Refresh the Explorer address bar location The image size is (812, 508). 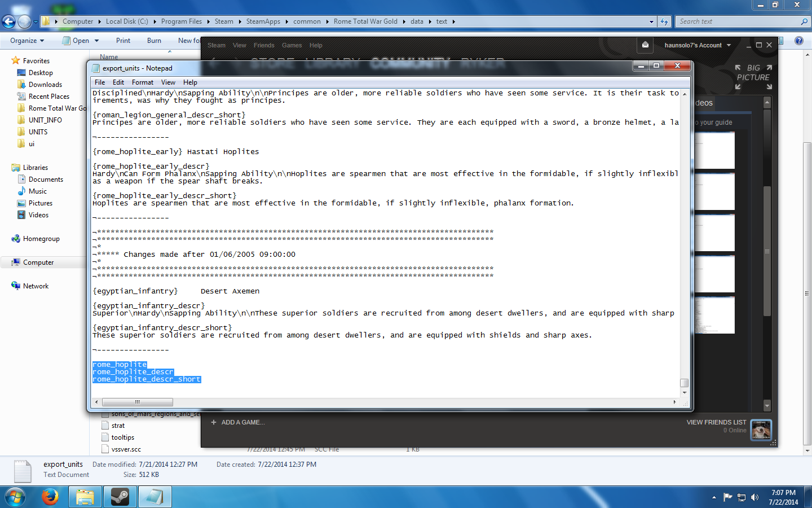pyautogui.click(x=665, y=21)
